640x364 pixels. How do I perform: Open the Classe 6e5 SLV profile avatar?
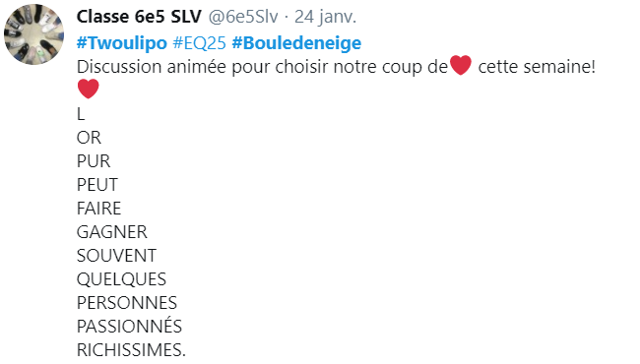pos(33,34)
